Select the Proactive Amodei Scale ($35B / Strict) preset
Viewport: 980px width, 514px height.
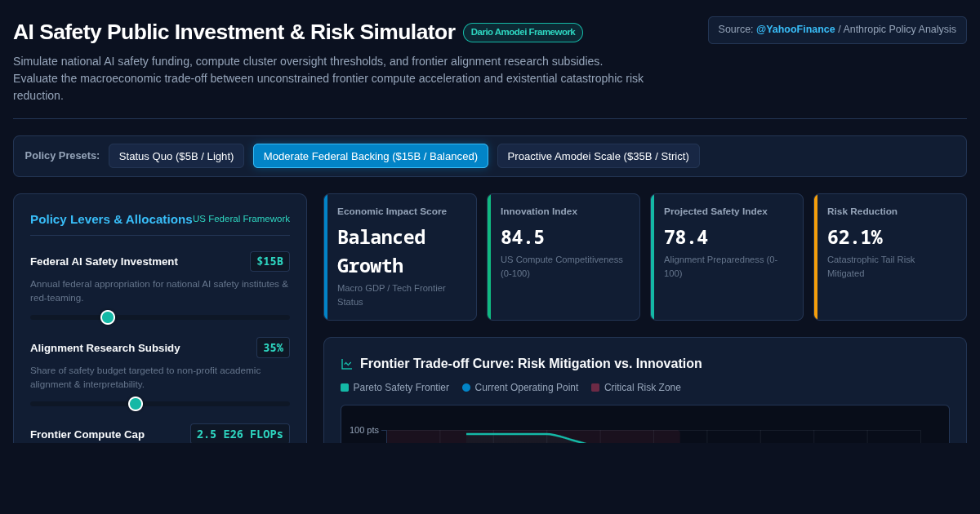point(599,156)
